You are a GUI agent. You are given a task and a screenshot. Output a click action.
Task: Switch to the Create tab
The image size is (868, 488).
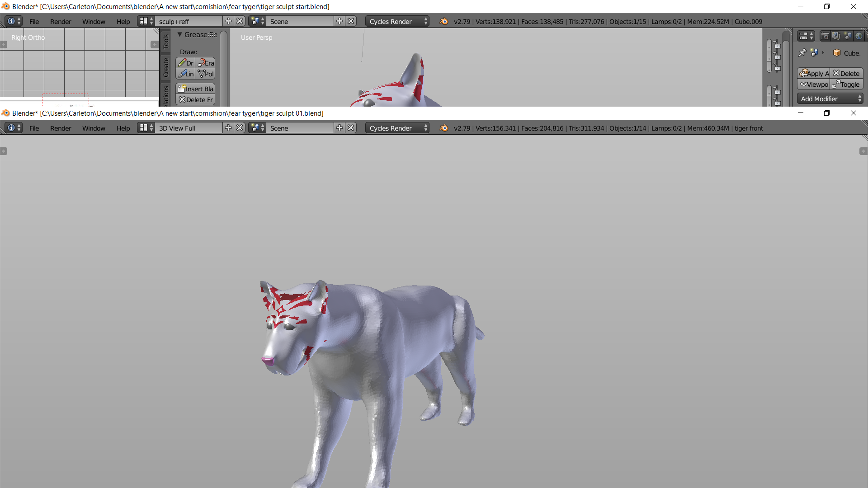point(166,67)
